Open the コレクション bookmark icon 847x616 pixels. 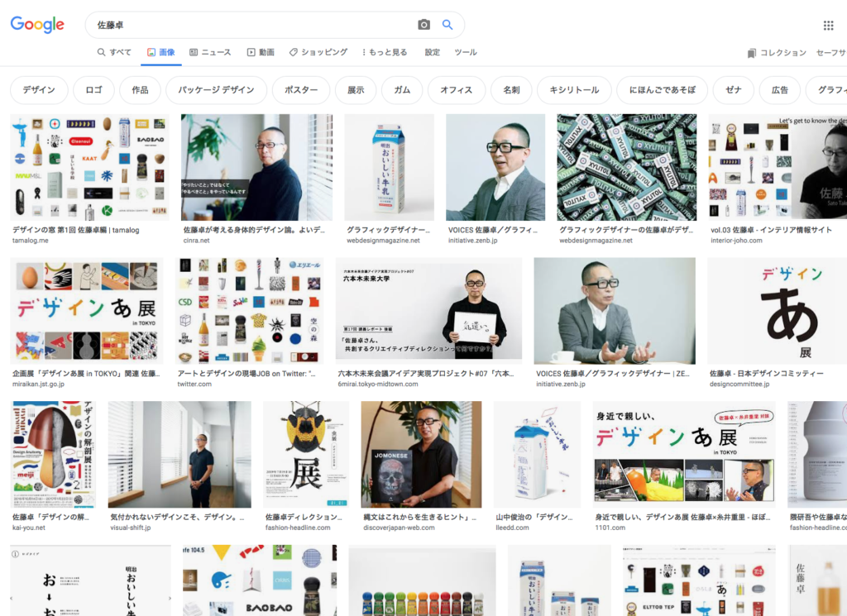coord(751,53)
